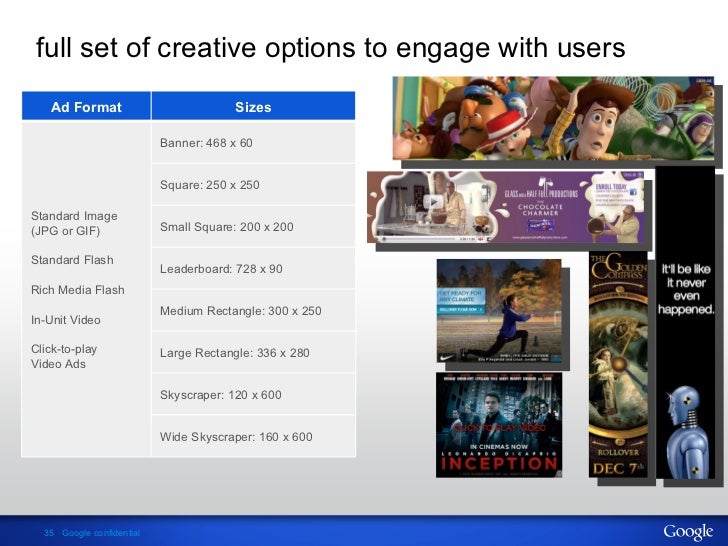Image resolution: width=728 pixels, height=546 pixels.
Task: Open the Toy Story leaderboard ad image
Action: (x=553, y=118)
